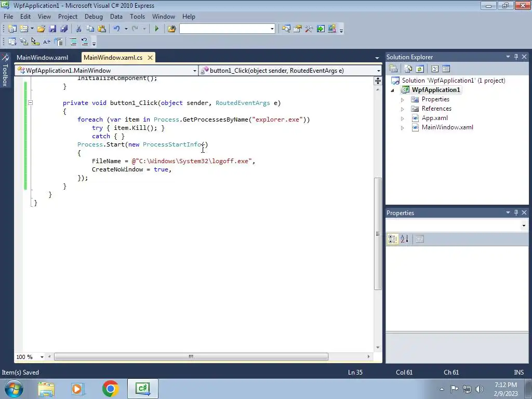Open the Start Page toolbar icon
Image resolution: width=532 pixels, height=399 pixels.
321,29
